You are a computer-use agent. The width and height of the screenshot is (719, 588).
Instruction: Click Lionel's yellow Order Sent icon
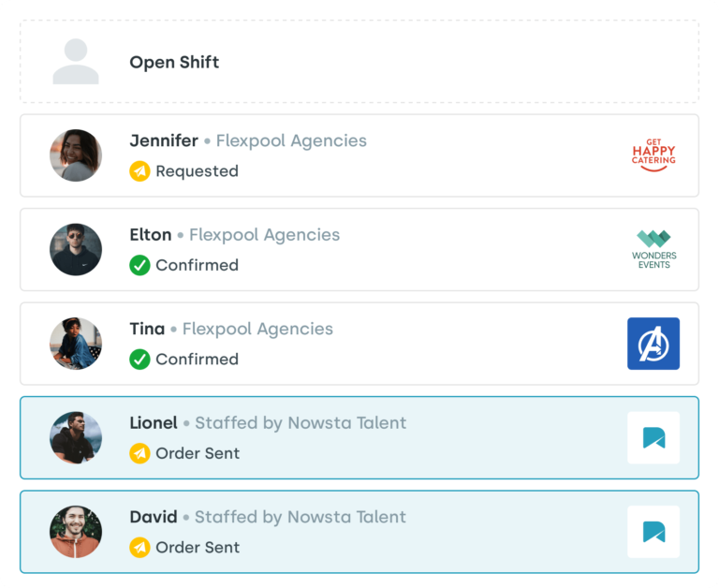pyautogui.click(x=139, y=453)
